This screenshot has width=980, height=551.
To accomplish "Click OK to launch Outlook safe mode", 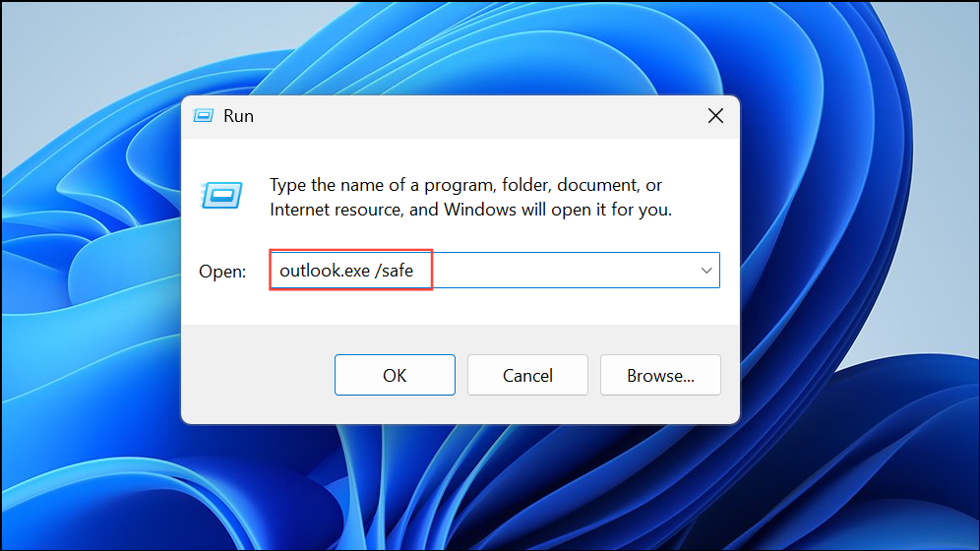I will [x=395, y=375].
